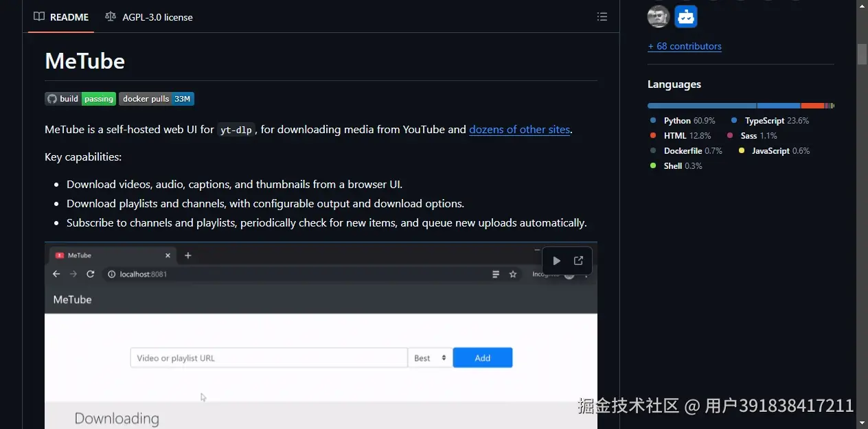This screenshot has width=868, height=429.
Task: Open the README outline list icon
Action: pyautogui.click(x=602, y=16)
